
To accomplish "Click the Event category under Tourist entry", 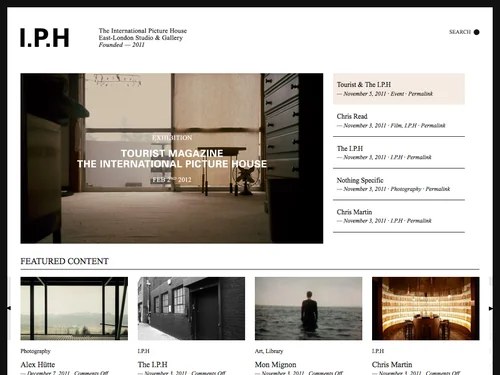I will [397, 94].
